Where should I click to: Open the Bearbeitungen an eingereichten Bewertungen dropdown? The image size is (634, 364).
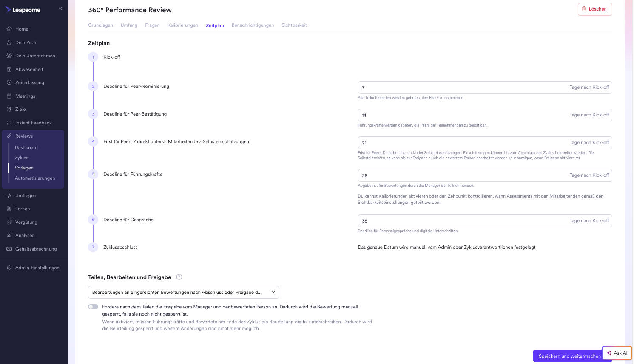point(184,292)
